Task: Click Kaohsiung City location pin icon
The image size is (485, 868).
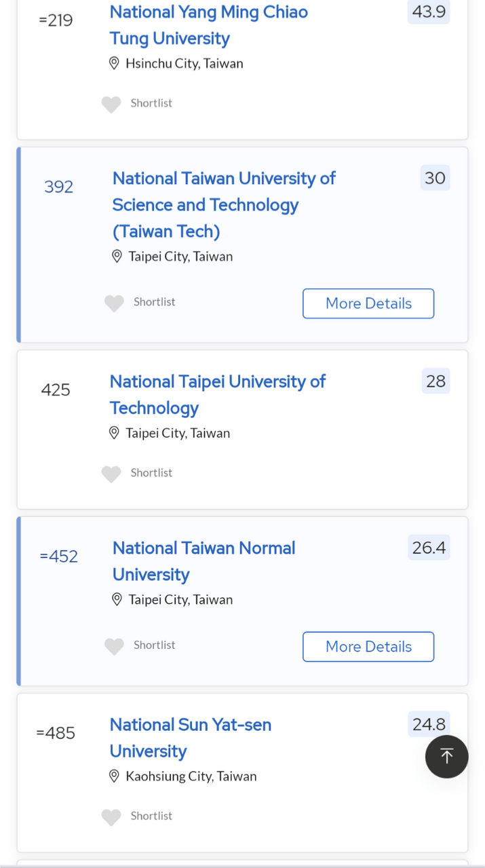Action: coord(114,776)
